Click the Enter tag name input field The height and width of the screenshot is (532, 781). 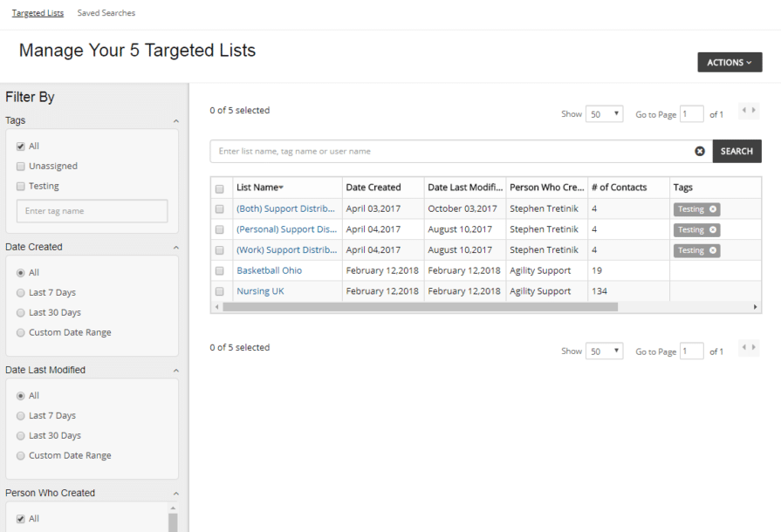[x=92, y=211]
